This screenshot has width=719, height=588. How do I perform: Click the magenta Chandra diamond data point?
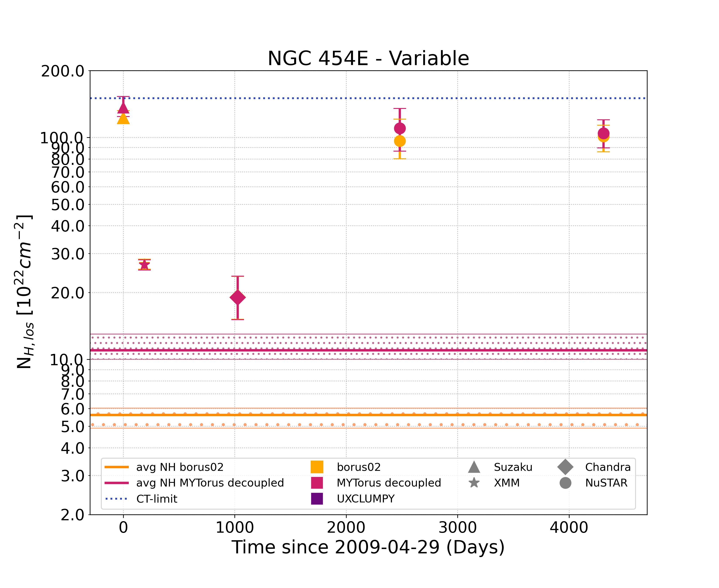point(237,297)
